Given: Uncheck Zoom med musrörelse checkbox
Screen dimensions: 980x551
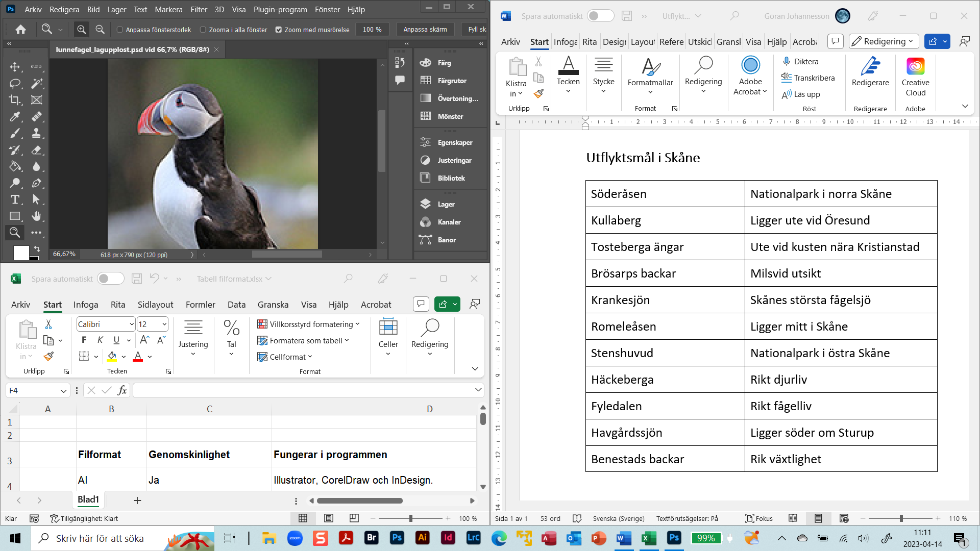Looking at the screenshot, I should click(x=279, y=30).
